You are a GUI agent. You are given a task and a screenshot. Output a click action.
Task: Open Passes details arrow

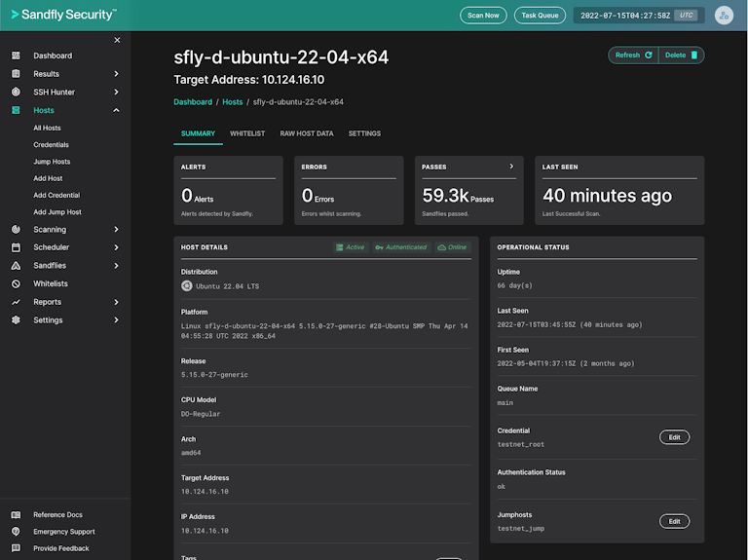pos(511,167)
